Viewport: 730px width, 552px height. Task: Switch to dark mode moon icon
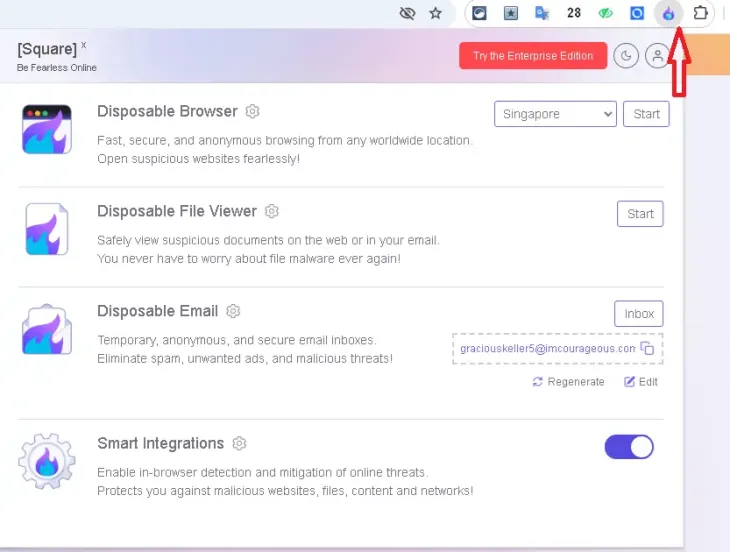(626, 56)
